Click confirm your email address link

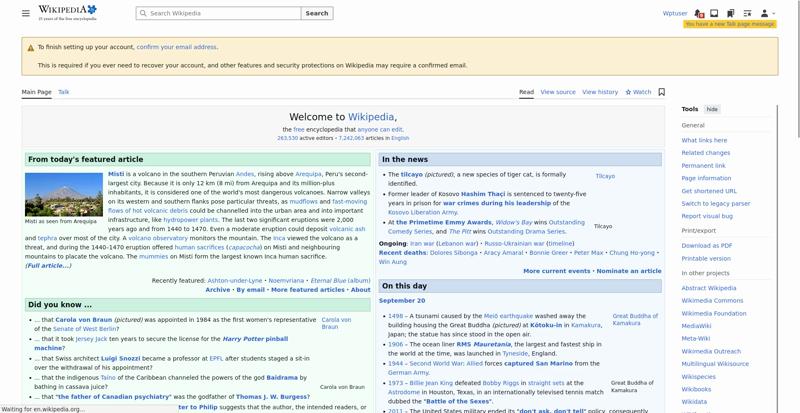pos(177,47)
